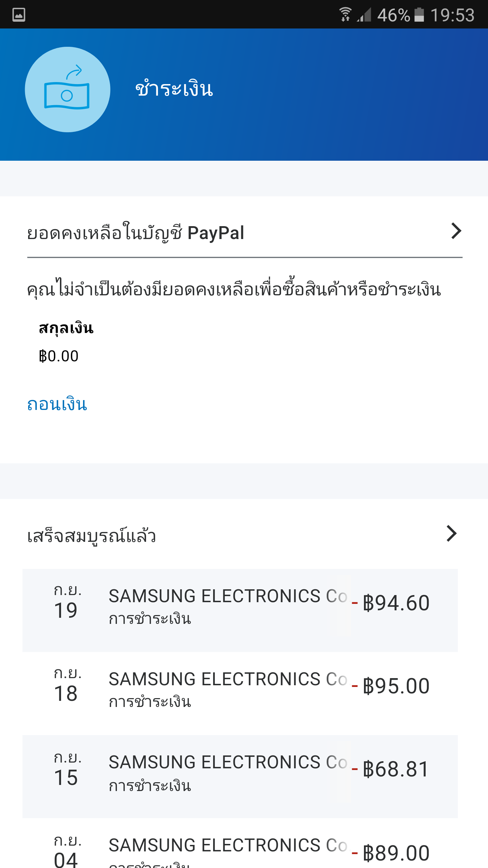
Task: Tap the Wi-Fi status icon
Action: click(345, 15)
